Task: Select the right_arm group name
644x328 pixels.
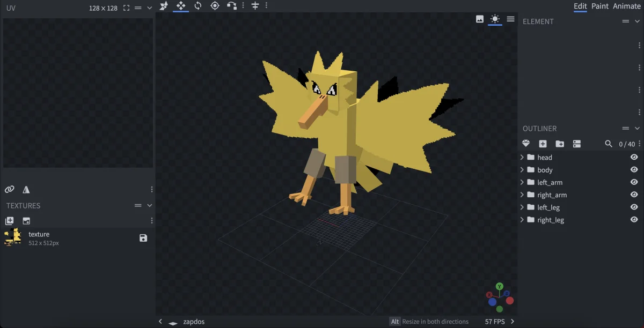Action: (552, 195)
